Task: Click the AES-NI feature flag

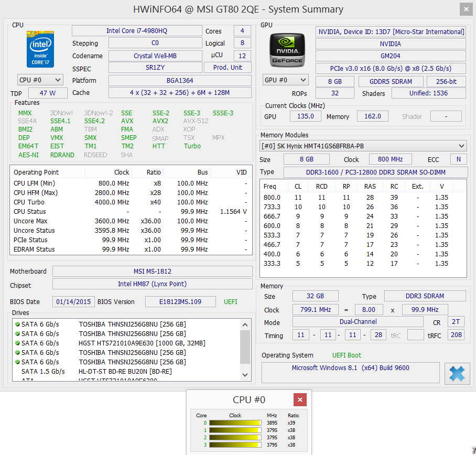Action: pyautogui.click(x=28, y=155)
